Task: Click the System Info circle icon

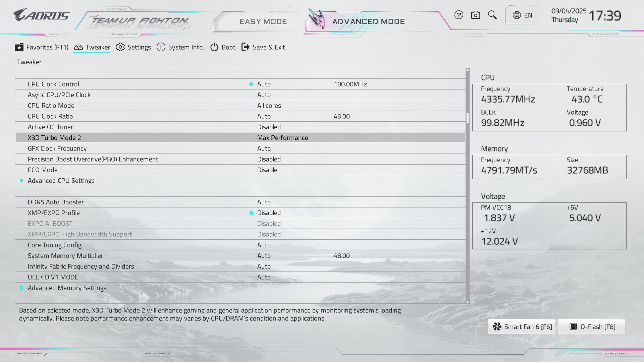Action: [x=161, y=47]
